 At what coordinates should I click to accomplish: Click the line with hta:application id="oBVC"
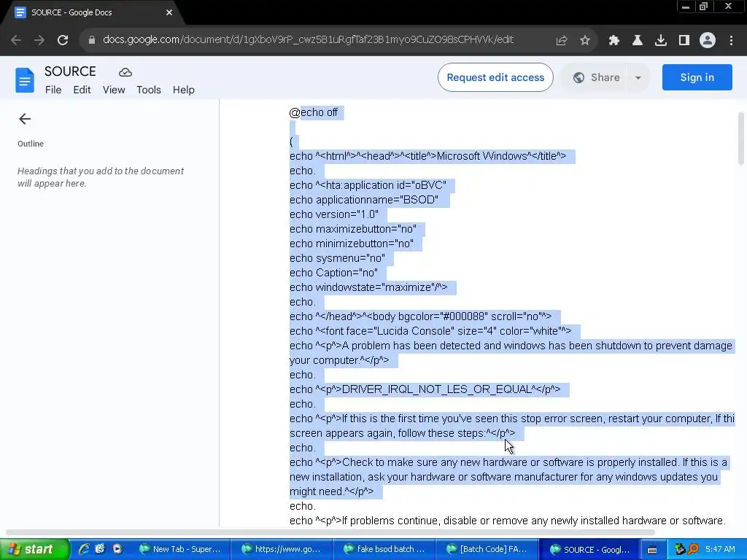(368, 185)
